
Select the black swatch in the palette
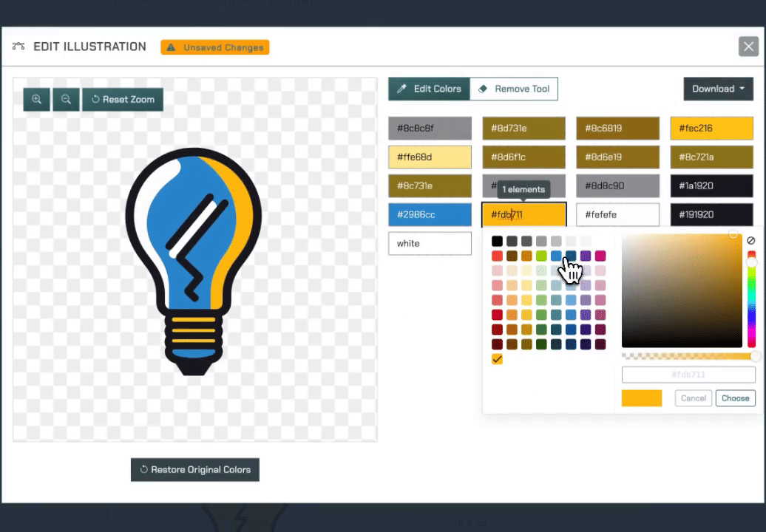[x=498, y=242]
